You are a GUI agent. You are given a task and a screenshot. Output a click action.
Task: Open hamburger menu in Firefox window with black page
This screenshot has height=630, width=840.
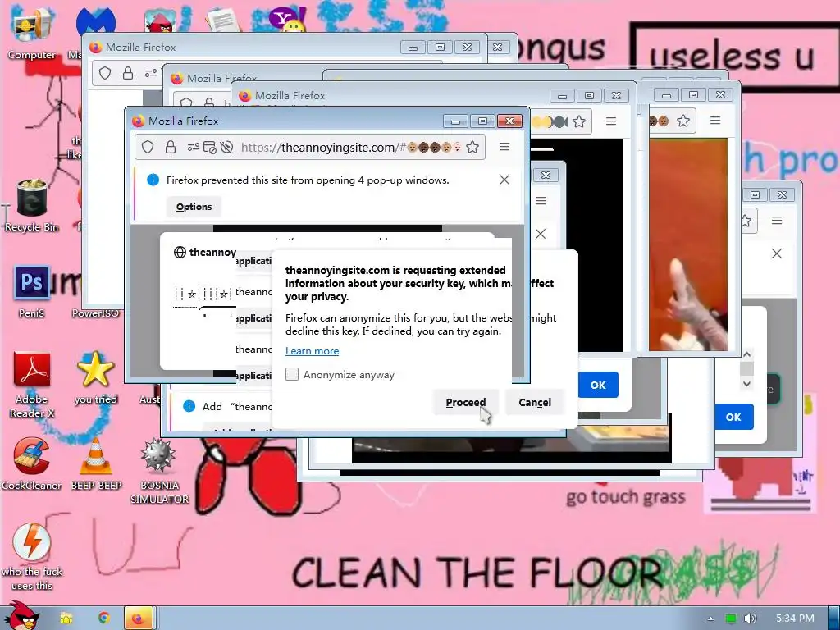610,121
